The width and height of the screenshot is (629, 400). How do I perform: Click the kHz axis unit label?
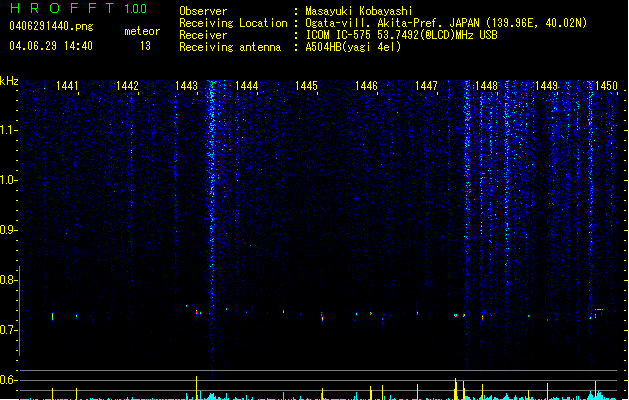pyautogui.click(x=9, y=81)
